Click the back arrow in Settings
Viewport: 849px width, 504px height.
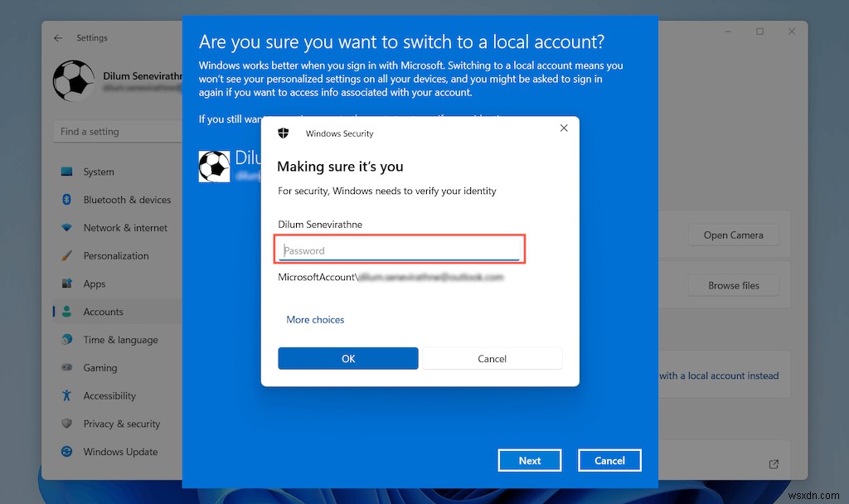56,37
